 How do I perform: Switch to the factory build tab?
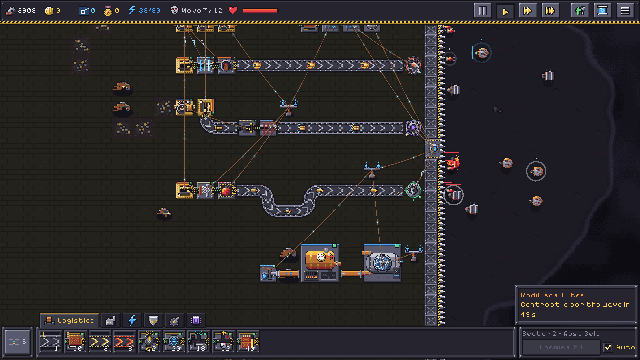pos(111,320)
